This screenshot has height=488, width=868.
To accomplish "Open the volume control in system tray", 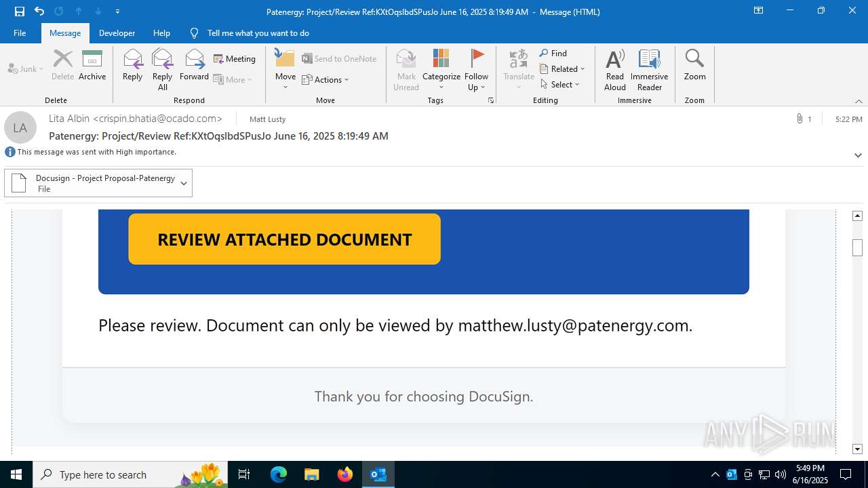I will coord(781,474).
